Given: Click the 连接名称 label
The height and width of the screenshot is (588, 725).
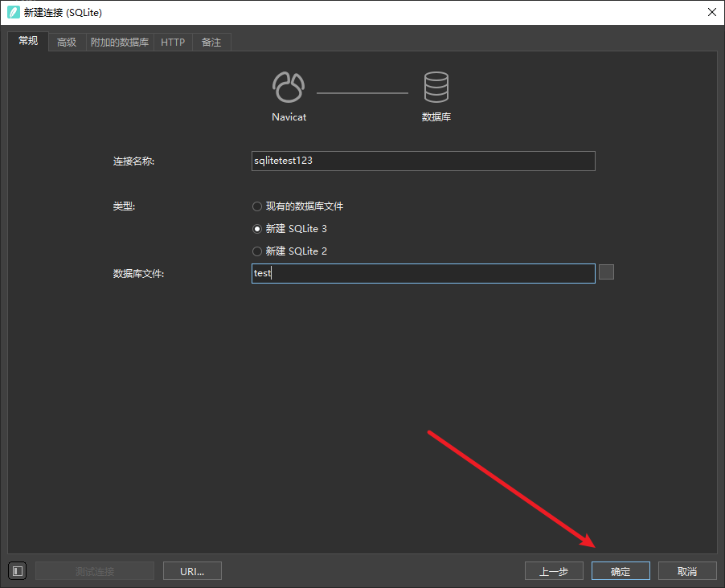Looking at the screenshot, I should pos(133,161).
